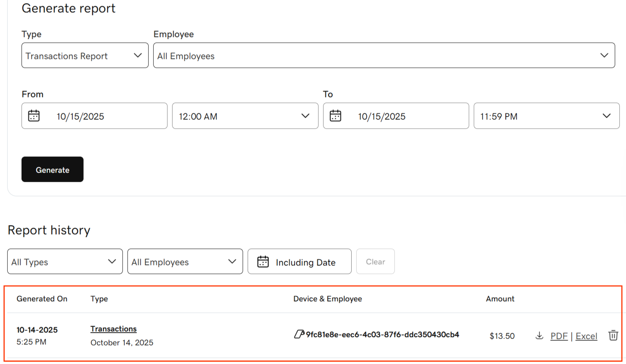
Task: Open the Transactions report link
Action: point(113,329)
